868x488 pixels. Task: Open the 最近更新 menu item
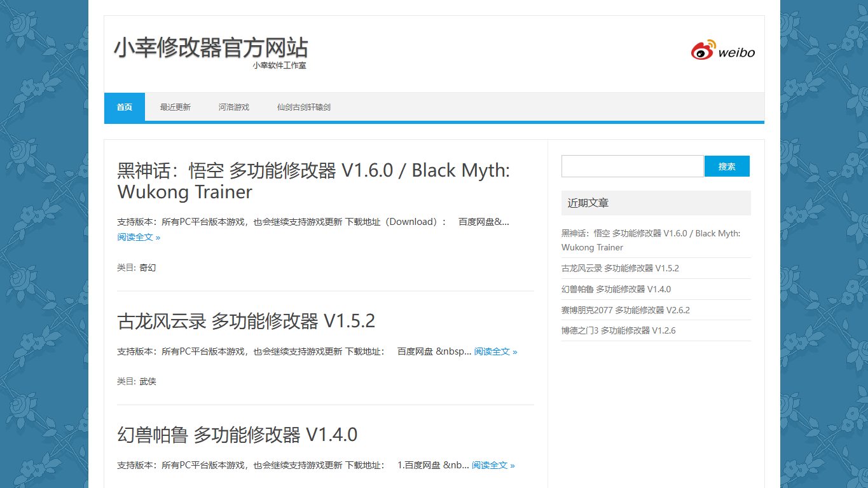point(176,107)
